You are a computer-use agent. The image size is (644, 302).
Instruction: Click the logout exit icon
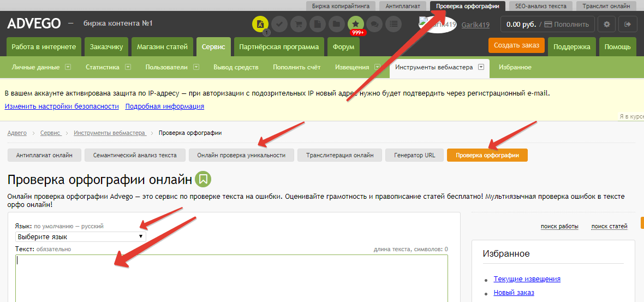click(627, 24)
